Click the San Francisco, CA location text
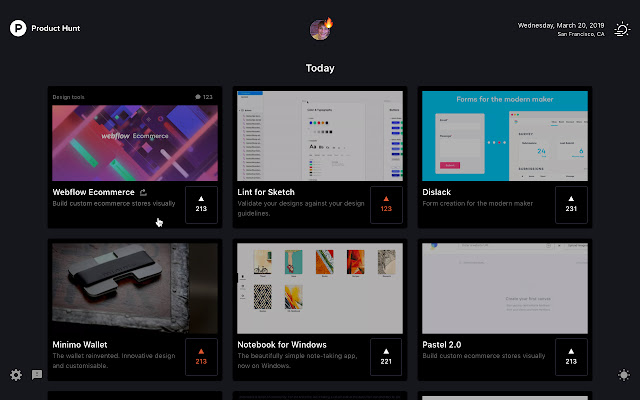This screenshot has width=640, height=400. tap(581, 34)
